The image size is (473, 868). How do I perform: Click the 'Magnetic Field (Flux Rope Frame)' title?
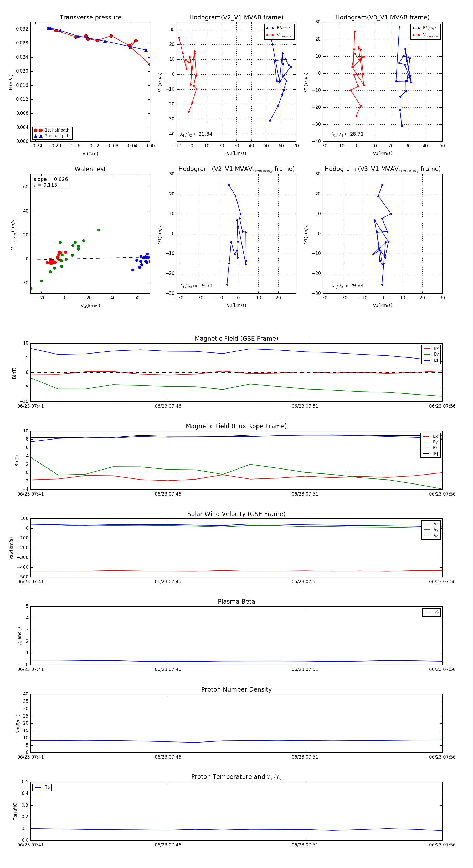point(236,426)
